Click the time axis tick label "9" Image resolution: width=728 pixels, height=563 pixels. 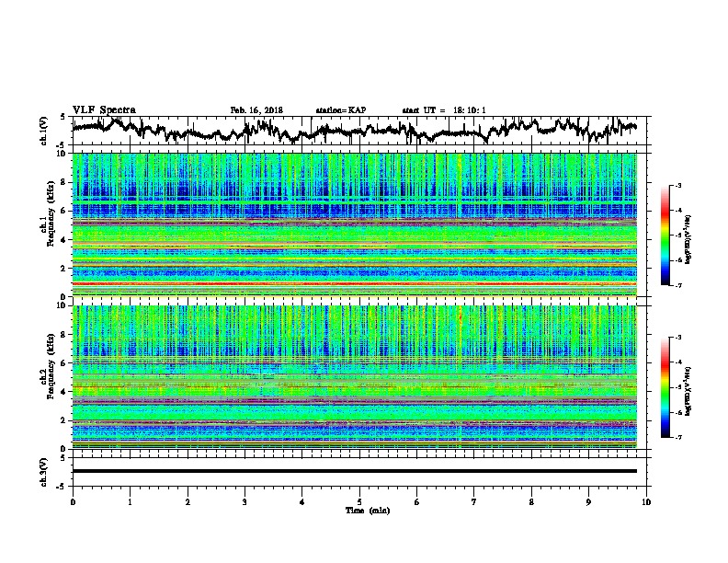588,502
